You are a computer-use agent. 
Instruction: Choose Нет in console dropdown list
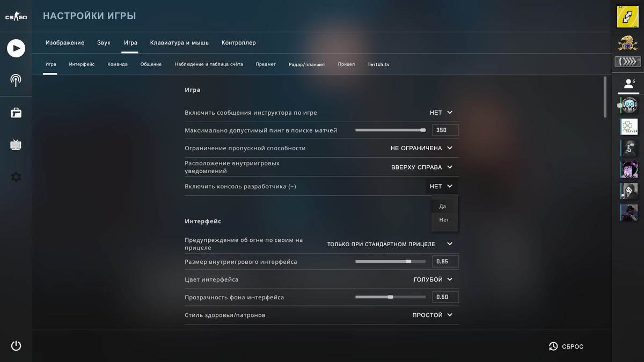444,220
